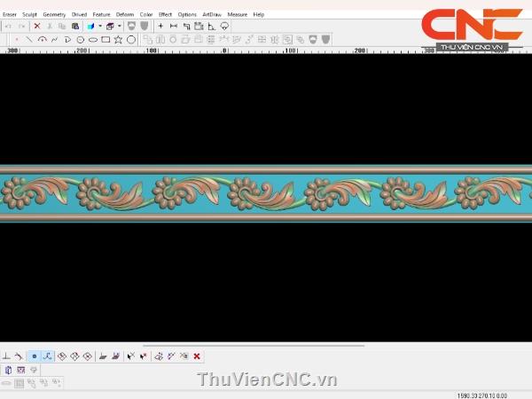Screen dimensions: 532x399
Task: Toggle the highlighted point snap button
Action: click(35, 356)
